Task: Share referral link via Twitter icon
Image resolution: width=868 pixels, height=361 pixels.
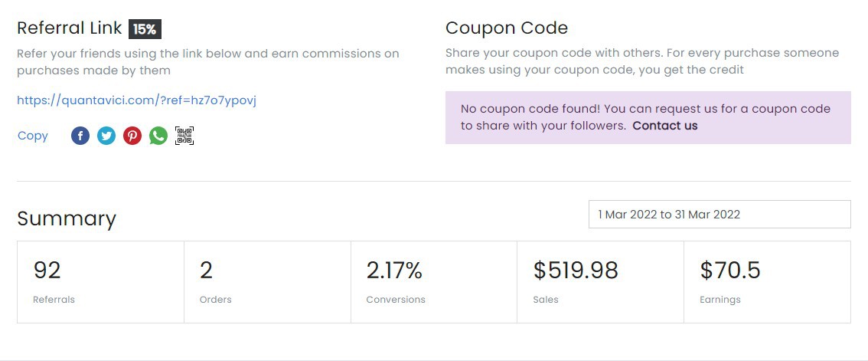Action: coord(106,136)
